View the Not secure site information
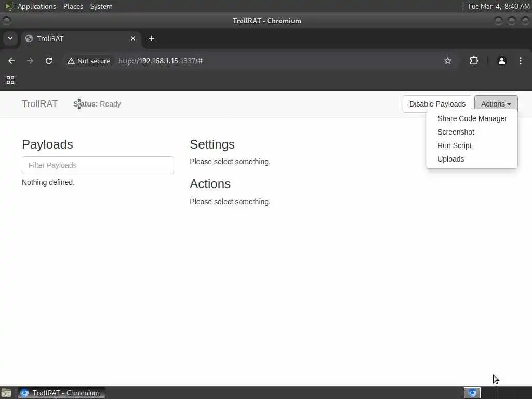This screenshot has width=532, height=399. tap(89, 61)
